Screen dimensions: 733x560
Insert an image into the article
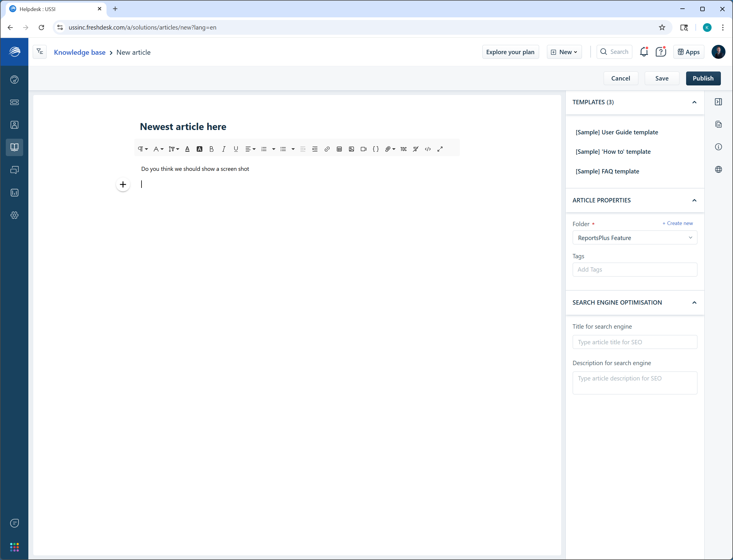(351, 149)
